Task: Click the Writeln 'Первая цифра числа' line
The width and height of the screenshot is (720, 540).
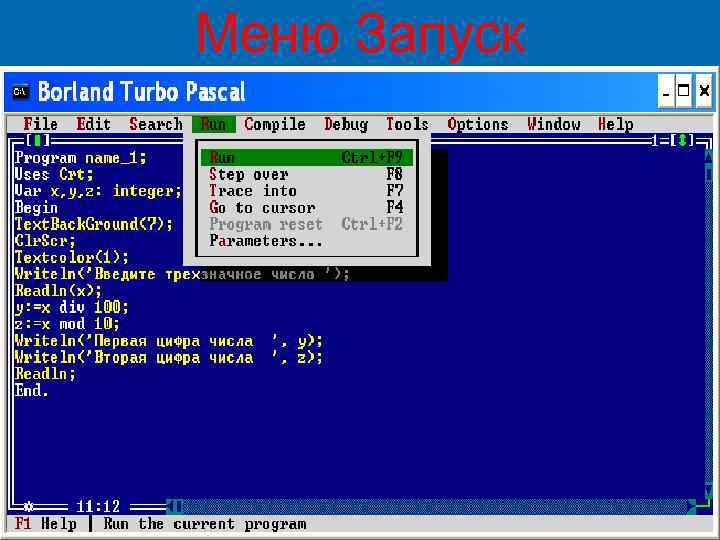Action: coord(169,341)
